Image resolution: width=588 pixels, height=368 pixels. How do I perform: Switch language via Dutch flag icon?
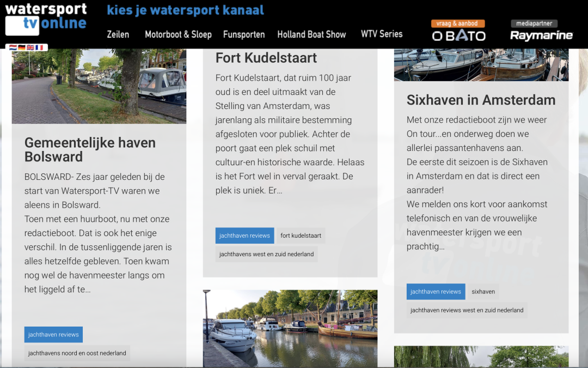pyautogui.click(x=13, y=47)
